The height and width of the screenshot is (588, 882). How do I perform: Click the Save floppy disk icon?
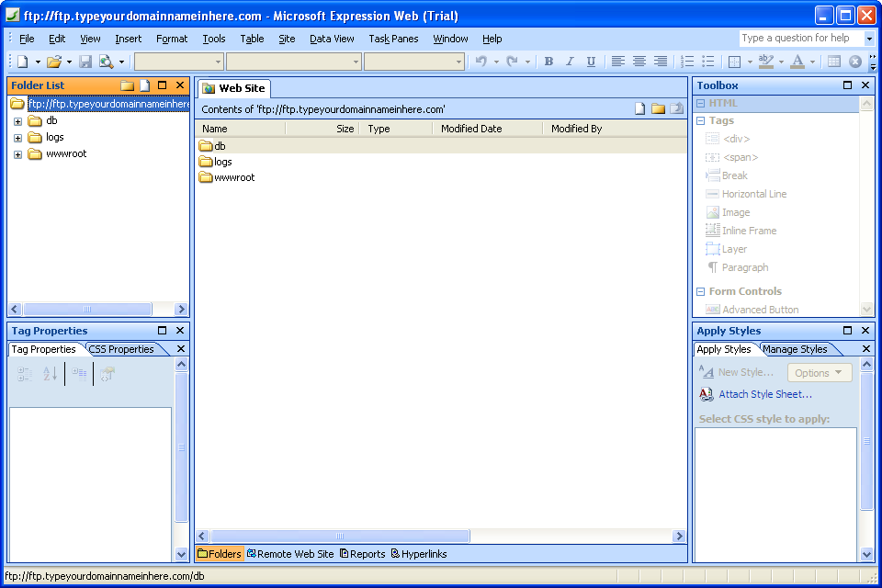[85, 62]
